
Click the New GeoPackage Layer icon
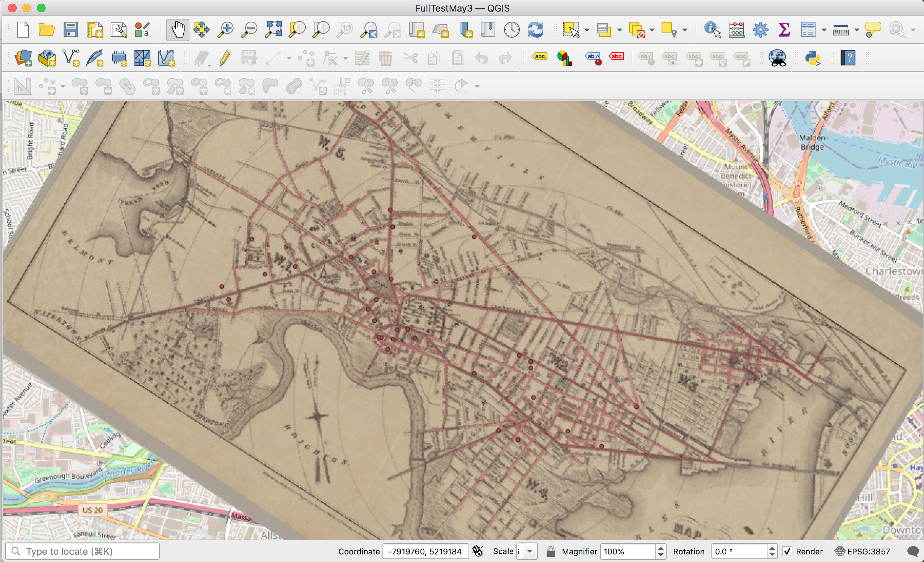click(x=47, y=58)
